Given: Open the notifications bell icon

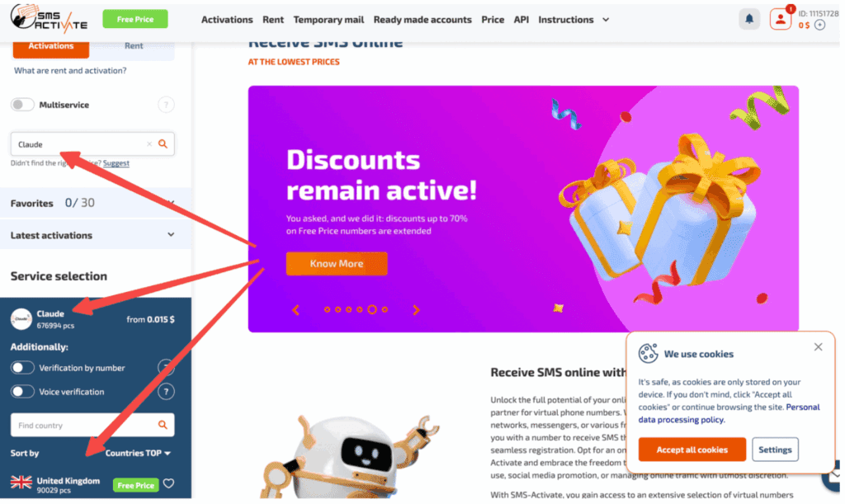Looking at the screenshot, I should tap(748, 20).
